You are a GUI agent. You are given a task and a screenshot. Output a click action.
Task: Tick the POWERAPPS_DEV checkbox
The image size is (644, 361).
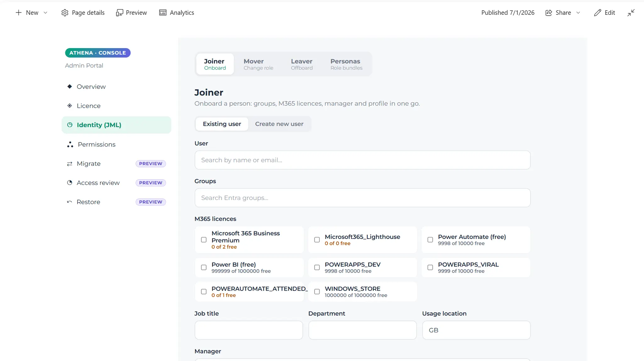point(317,268)
